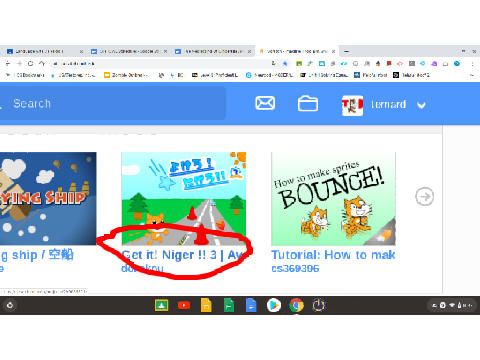Click the lernard username in the header
This screenshot has height=360, width=480.
(x=388, y=105)
